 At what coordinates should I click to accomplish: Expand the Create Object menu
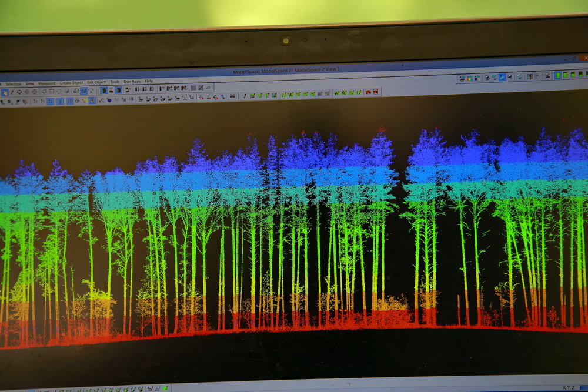coord(72,83)
